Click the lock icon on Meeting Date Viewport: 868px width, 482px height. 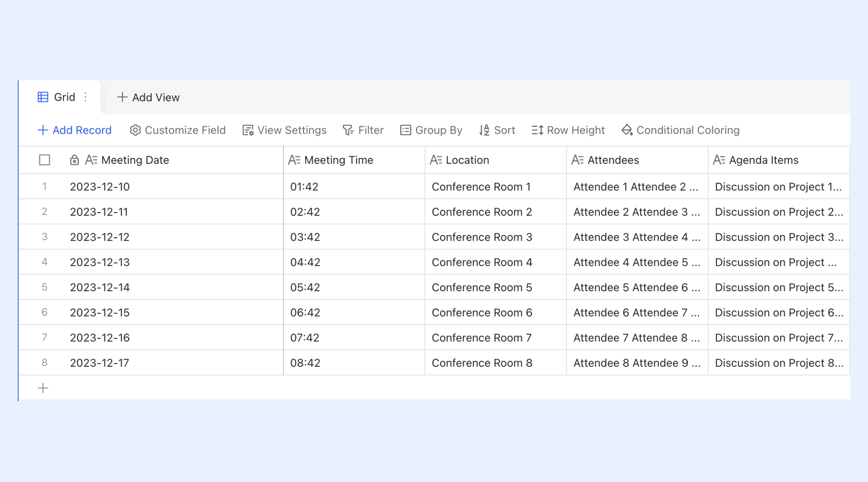click(74, 160)
